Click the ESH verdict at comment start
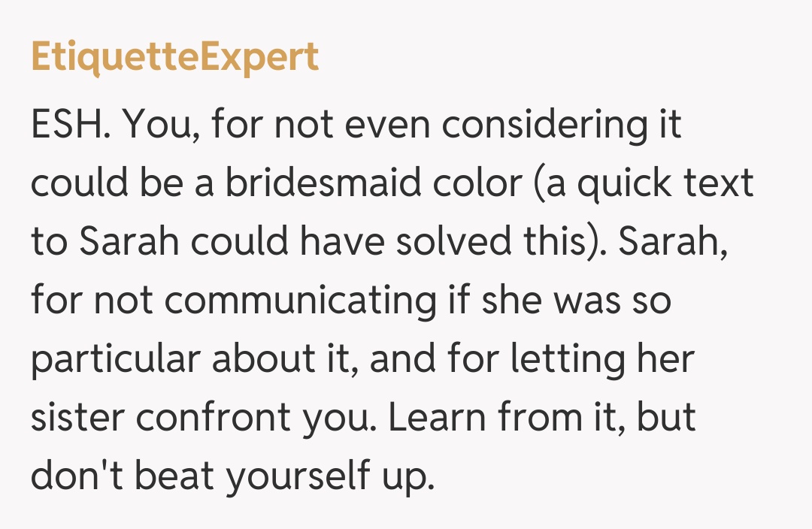This screenshot has height=529, width=812. coord(71,124)
